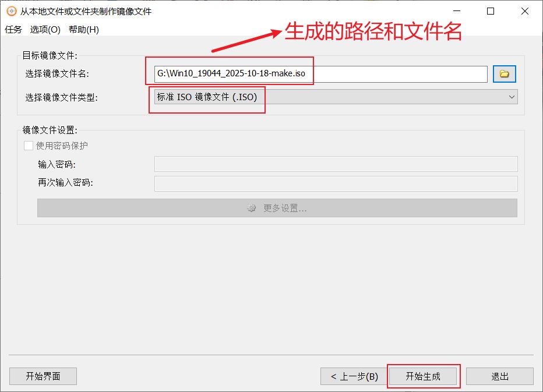The height and width of the screenshot is (392, 543).
Task: Expand the image file type dropdown
Action: coord(511,97)
